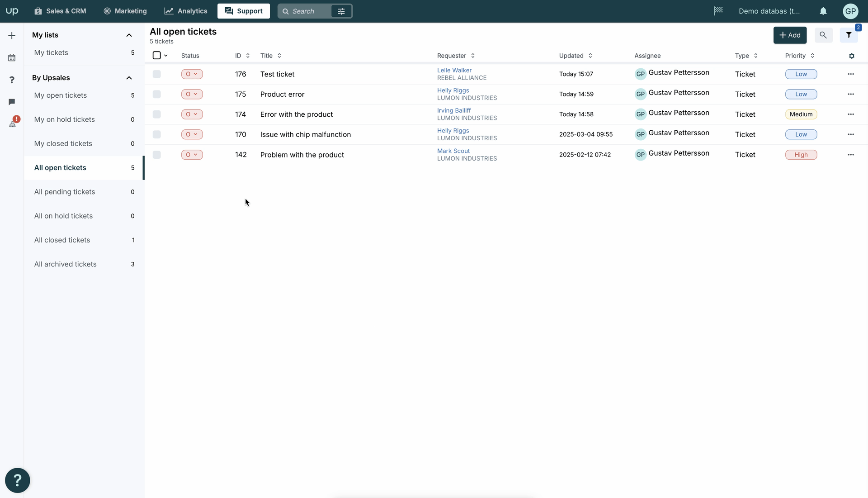This screenshot has height=498, width=868.
Task: Select the checkbox for Issue with chip malfunction
Action: tap(157, 134)
